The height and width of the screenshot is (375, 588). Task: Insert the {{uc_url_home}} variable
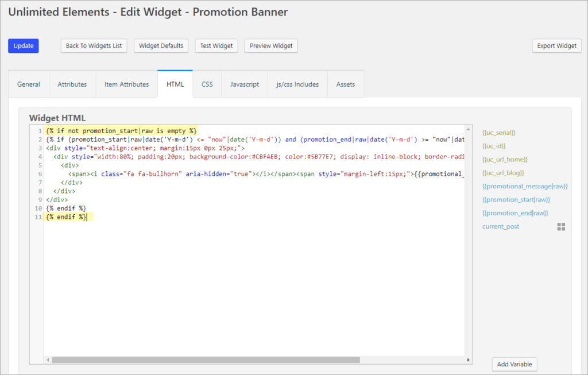pyautogui.click(x=505, y=160)
